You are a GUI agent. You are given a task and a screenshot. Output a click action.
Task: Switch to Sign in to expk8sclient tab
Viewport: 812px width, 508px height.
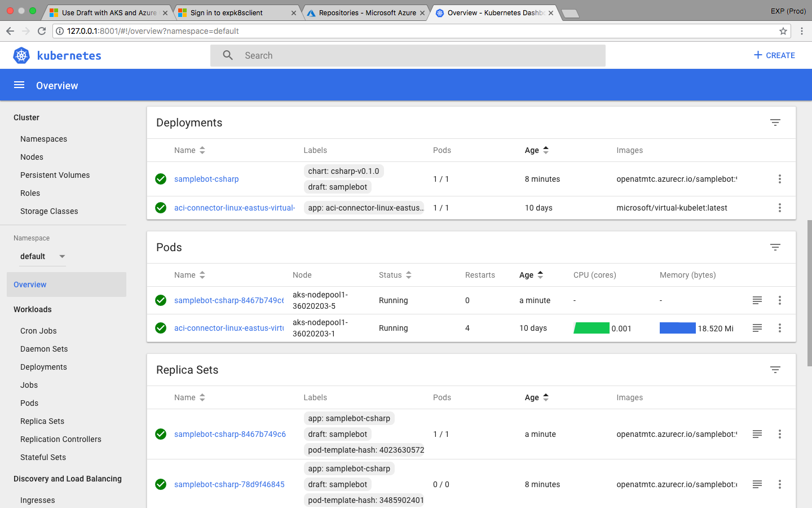237,12
